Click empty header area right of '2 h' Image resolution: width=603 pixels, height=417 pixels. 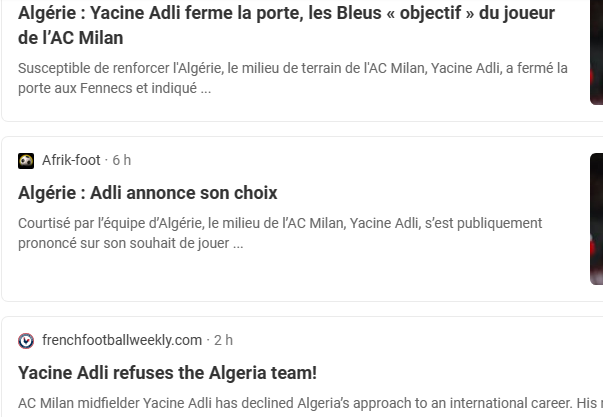(400, 341)
